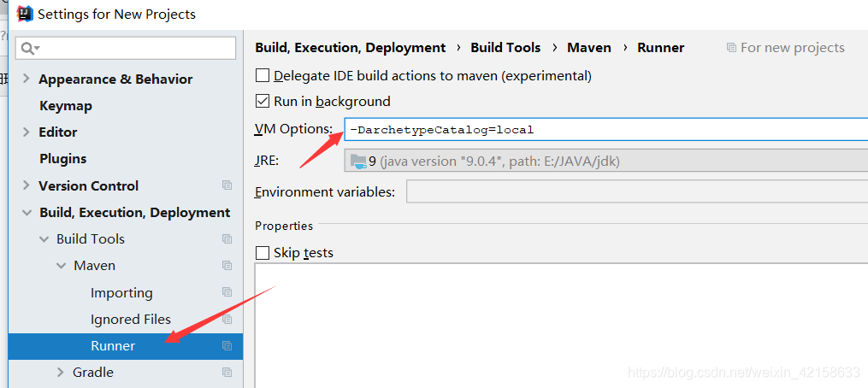Click the project-level icon beside Maven
This screenshot has height=388, width=868.
(227, 265)
